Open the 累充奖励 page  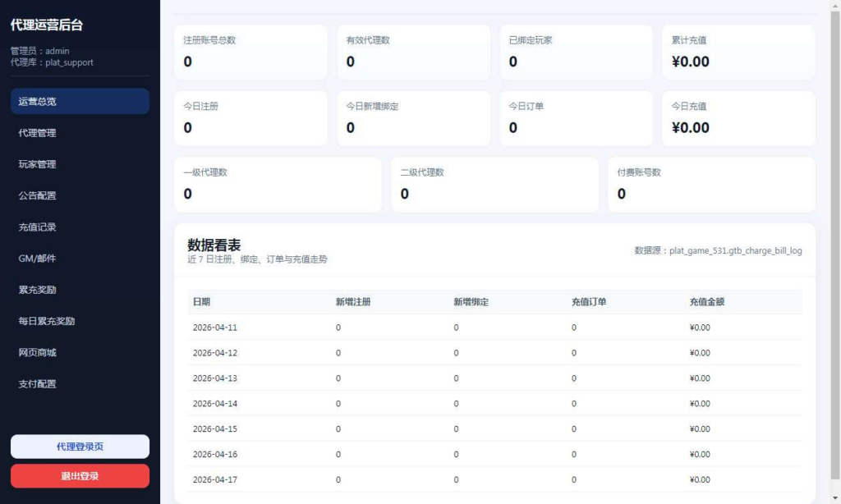(x=80, y=290)
